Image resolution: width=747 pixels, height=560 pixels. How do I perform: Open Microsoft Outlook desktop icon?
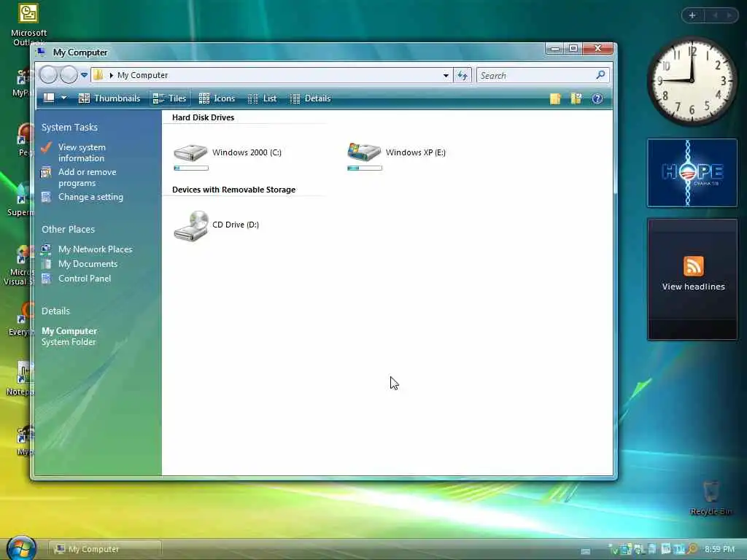[x=28, y=25]
